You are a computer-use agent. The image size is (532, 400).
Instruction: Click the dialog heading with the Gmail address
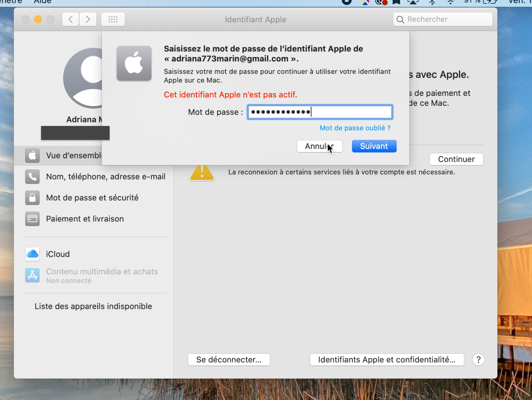(x=264, y=54)
